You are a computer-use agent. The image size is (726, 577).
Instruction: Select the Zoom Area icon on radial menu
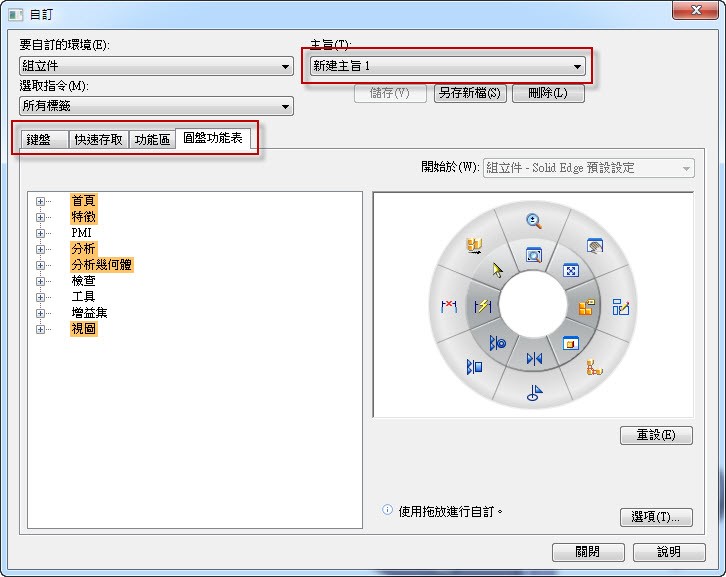(x=534, y=255)
